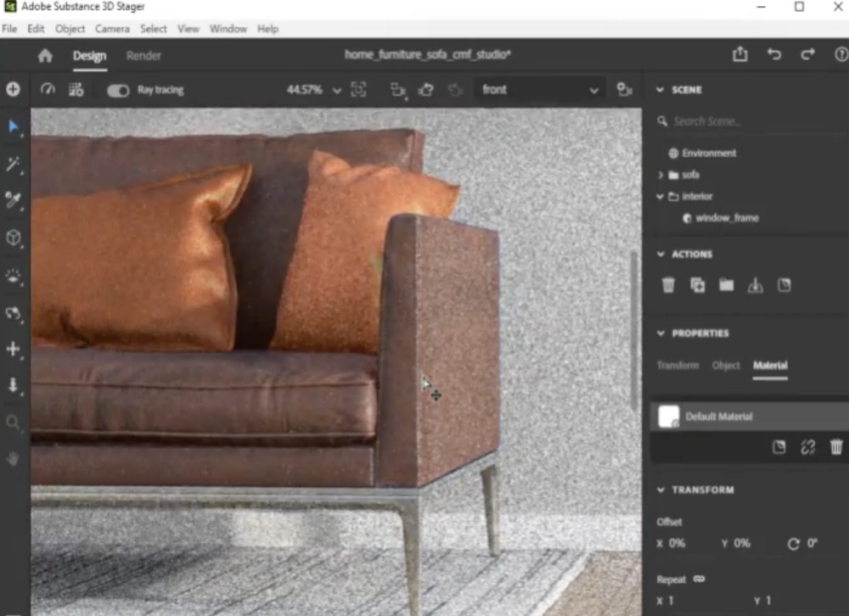Select the Dolly camera tool
Image resolution: width=849 pixels, height=616 pixels.
(x=13, y=385)
